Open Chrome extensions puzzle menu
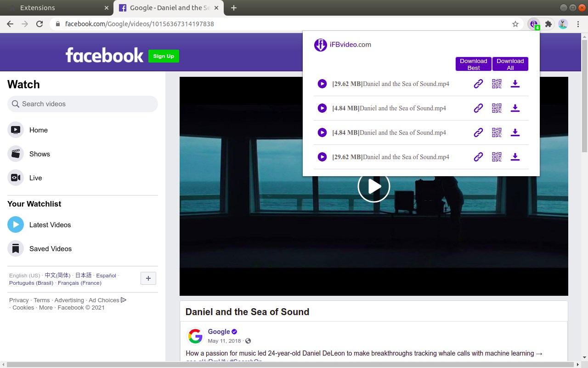588x368 pixels. pos(548,24)
